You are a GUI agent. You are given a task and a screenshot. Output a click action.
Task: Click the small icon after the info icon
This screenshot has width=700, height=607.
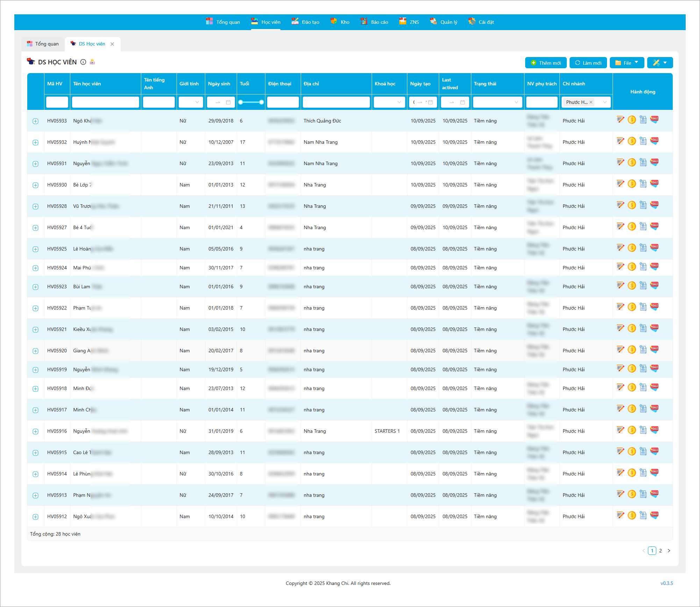[x=92, y=62]
